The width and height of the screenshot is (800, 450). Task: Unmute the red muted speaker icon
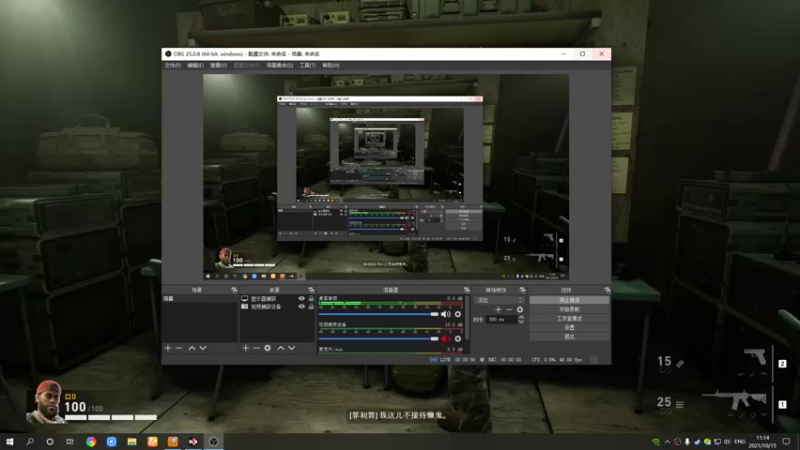(445, 339)
